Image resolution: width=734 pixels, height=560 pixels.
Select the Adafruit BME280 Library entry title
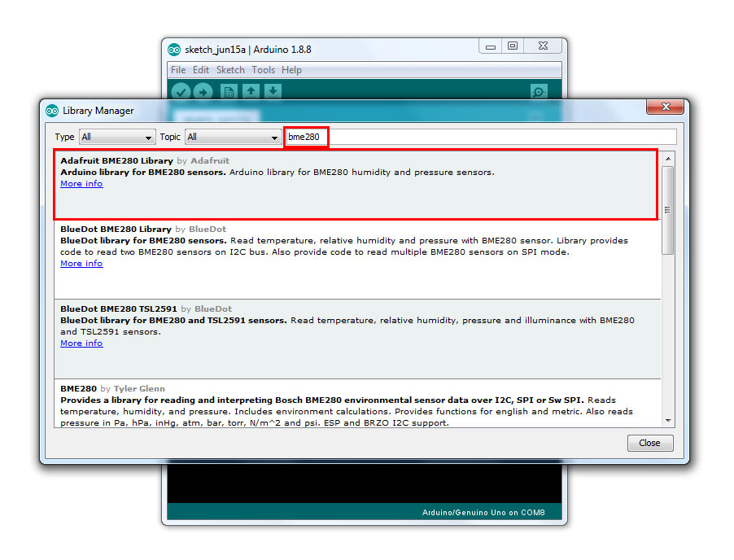116,160
